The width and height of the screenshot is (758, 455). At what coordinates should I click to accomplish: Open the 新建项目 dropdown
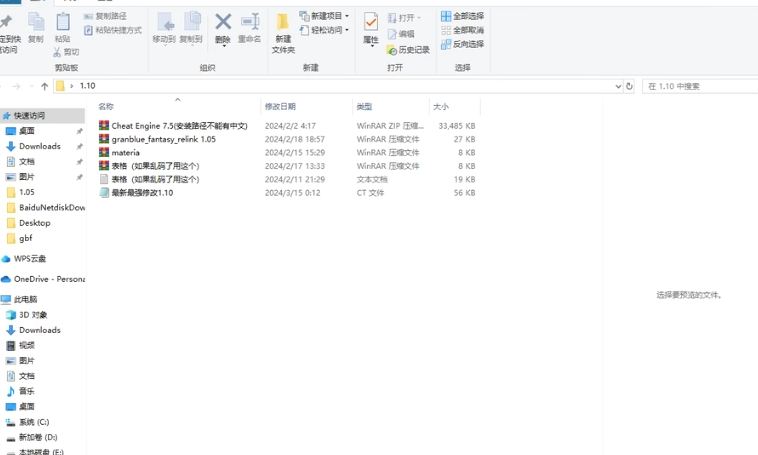point(325,16)
